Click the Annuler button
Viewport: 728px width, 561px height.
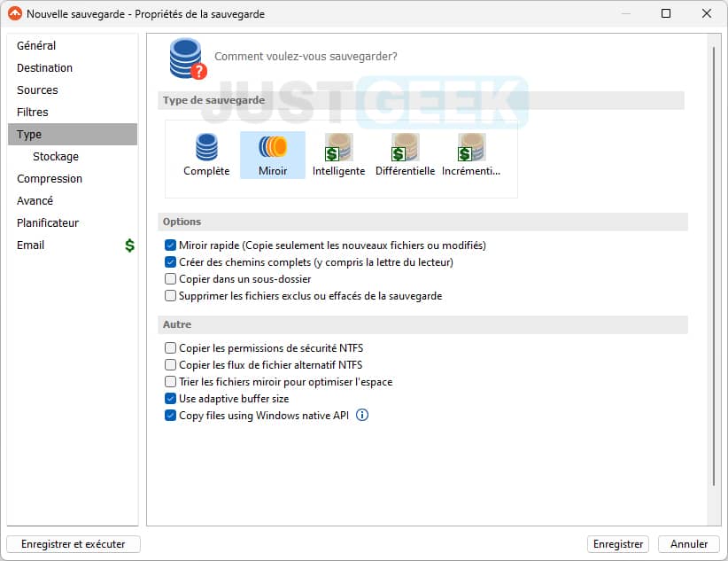689,544
